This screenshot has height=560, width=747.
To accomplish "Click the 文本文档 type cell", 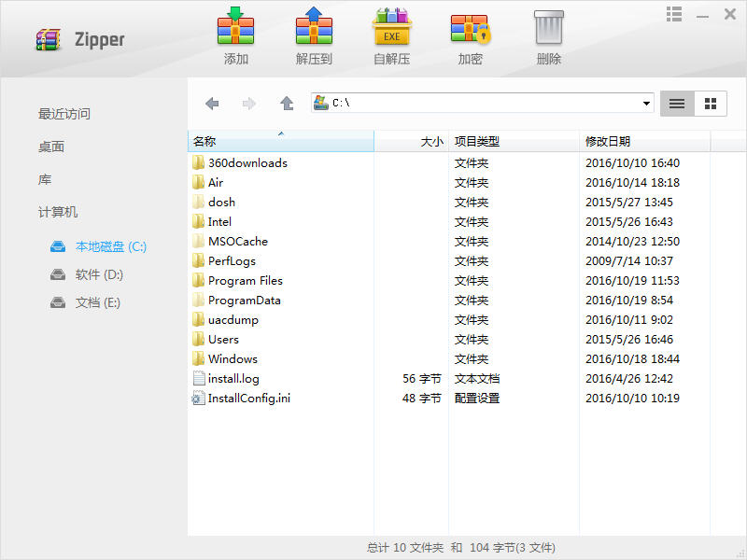I will [x=477, y=379].
